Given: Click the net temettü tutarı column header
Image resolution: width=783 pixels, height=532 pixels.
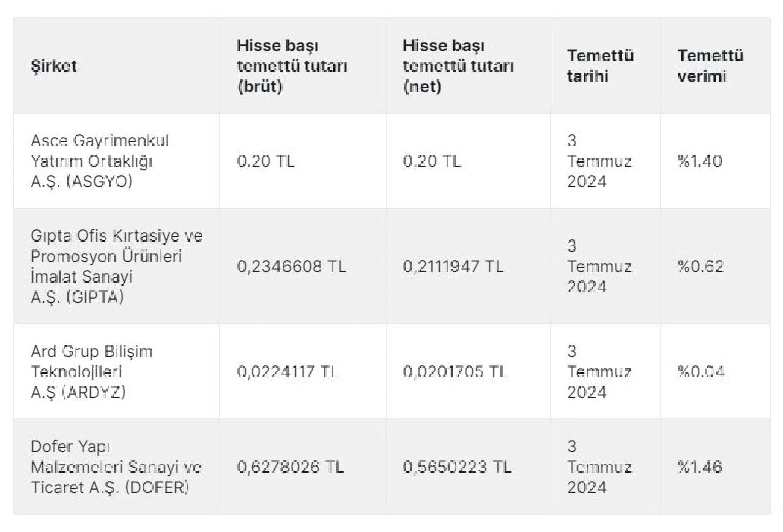Looking at the screenshot, I should click(x=458, y=66).
